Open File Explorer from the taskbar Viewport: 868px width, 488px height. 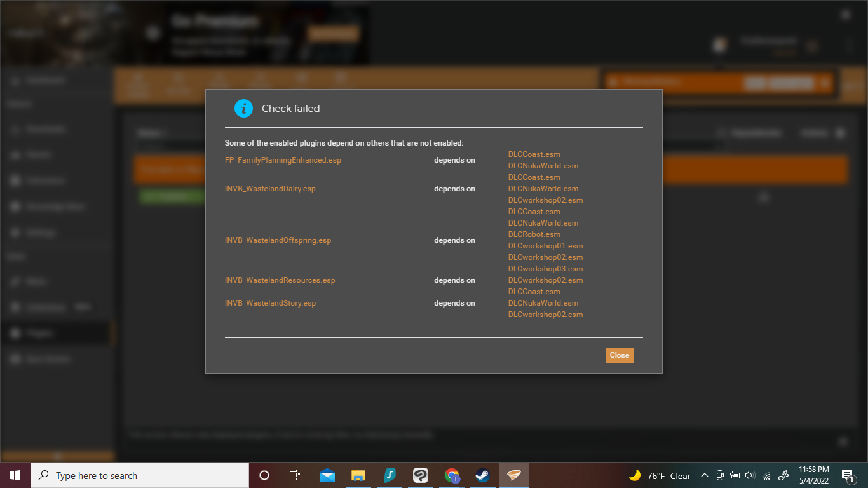pyautogui.click(x=358, y=475)
